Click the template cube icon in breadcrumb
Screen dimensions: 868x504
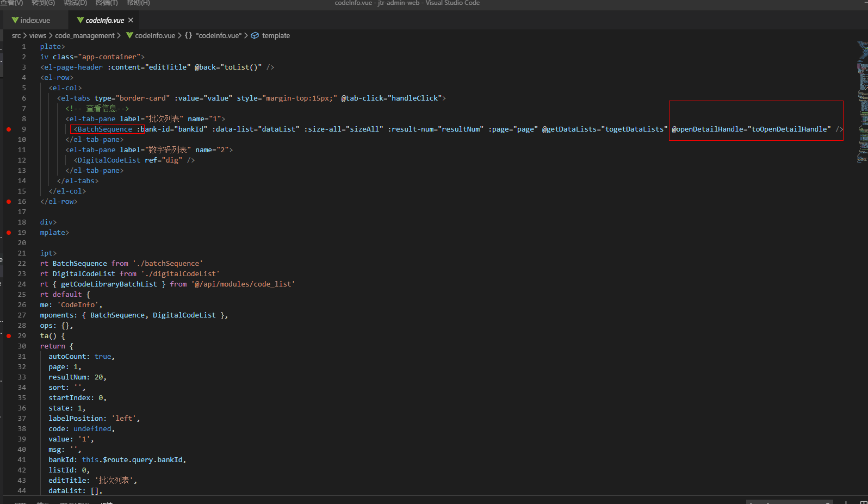pos(255,35)
